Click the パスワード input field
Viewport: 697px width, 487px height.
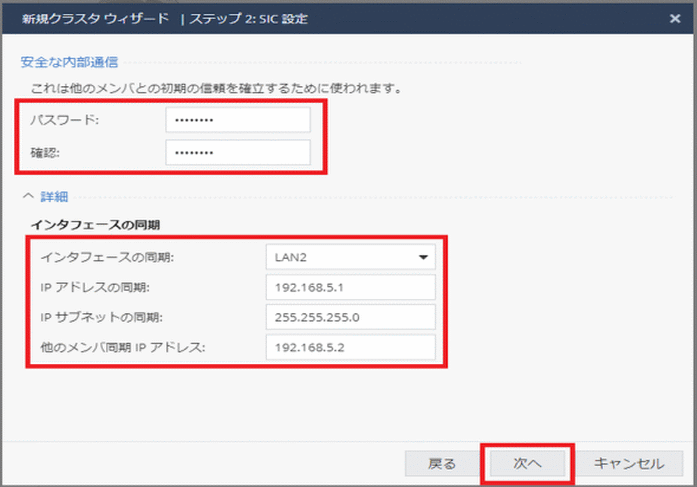[x=238, y=120]
